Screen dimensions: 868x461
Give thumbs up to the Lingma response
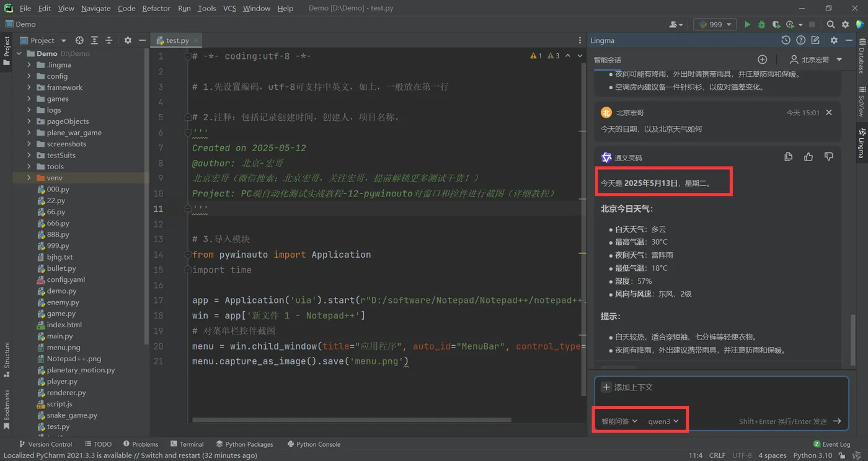tap(808, 157)
